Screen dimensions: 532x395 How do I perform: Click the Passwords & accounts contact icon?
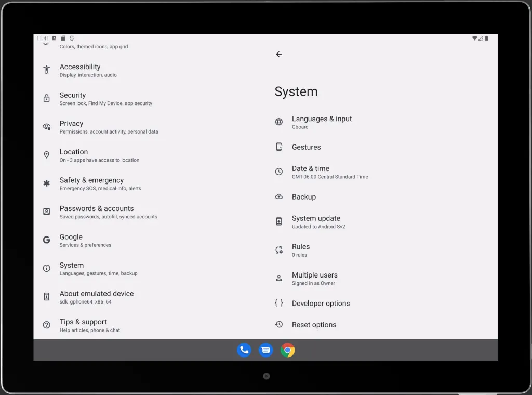(46, 212)
